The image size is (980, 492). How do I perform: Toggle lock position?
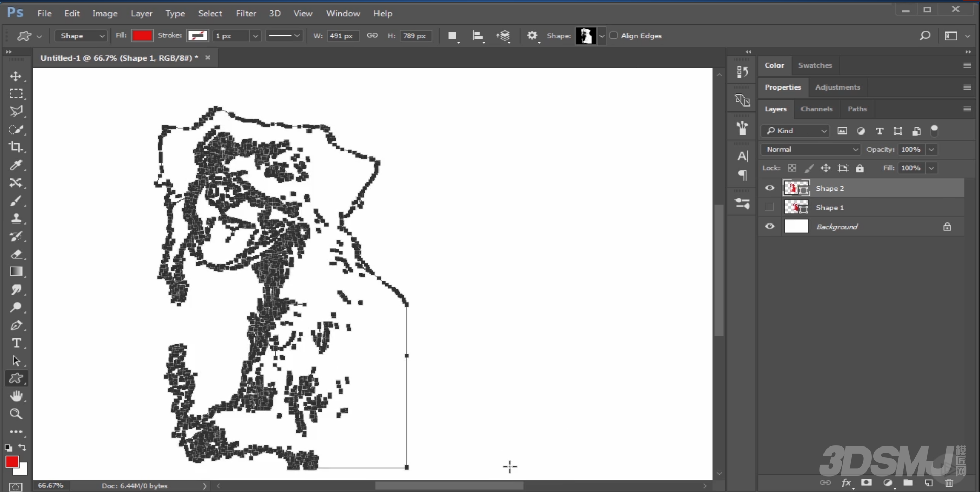[x=826, y=168]
